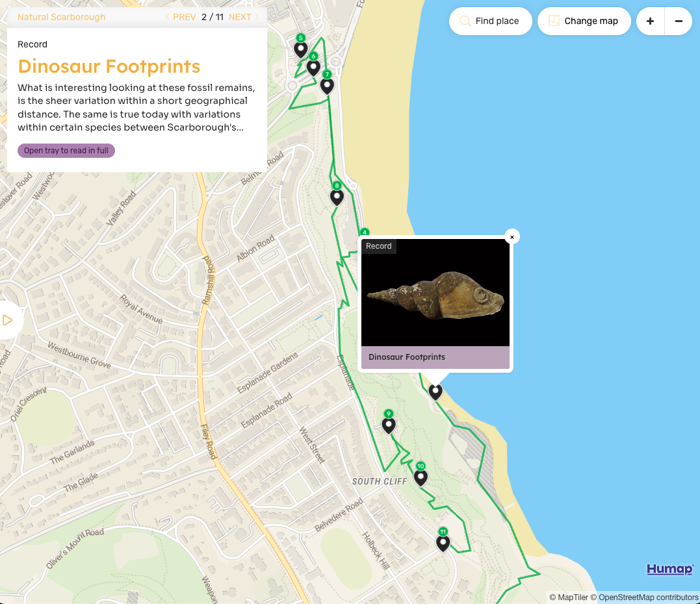Open the OpenStreetMap contributors link
Screen dimensions: 700x604
pos(648,598)
